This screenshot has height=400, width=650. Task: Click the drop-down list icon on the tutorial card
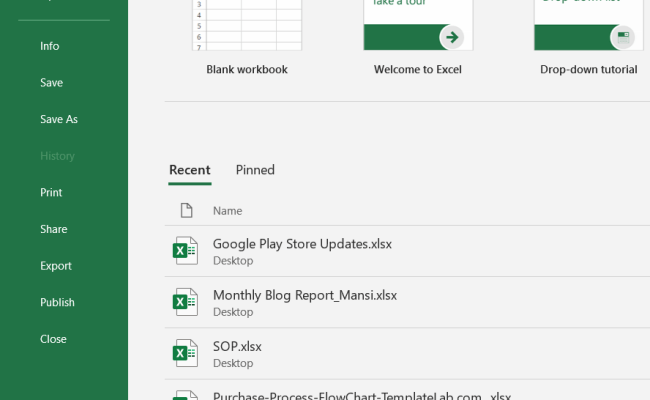coord(623,37)
